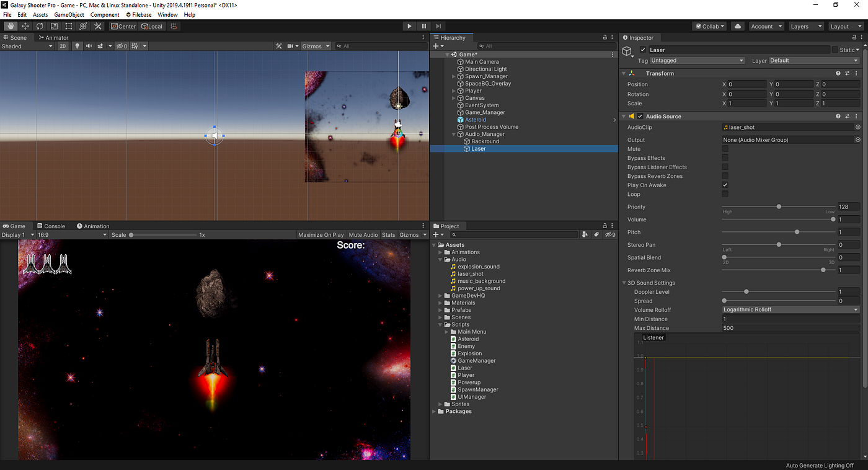Switch to the Console tab
The height and width of the screenshot is (470, 868).
[x=51, y=226]
